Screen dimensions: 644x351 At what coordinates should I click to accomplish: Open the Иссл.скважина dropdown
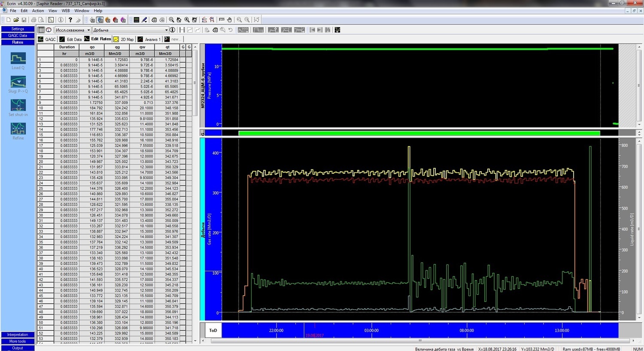pyautogui.click(x=73, y=30)
